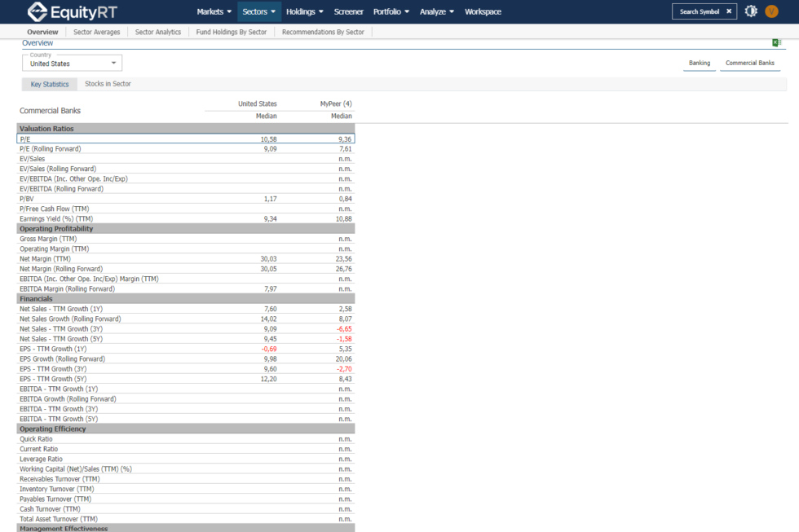Select the Stocks in Sector tab
Viewport: 799px width, 532px height.
108,84
